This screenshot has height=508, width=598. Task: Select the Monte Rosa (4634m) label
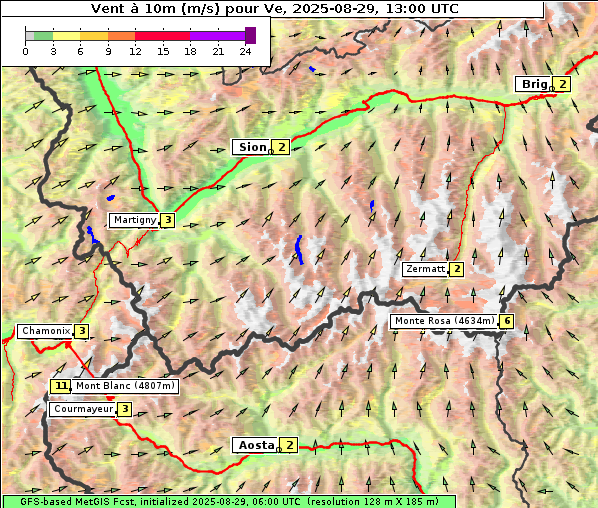(444, 321)
